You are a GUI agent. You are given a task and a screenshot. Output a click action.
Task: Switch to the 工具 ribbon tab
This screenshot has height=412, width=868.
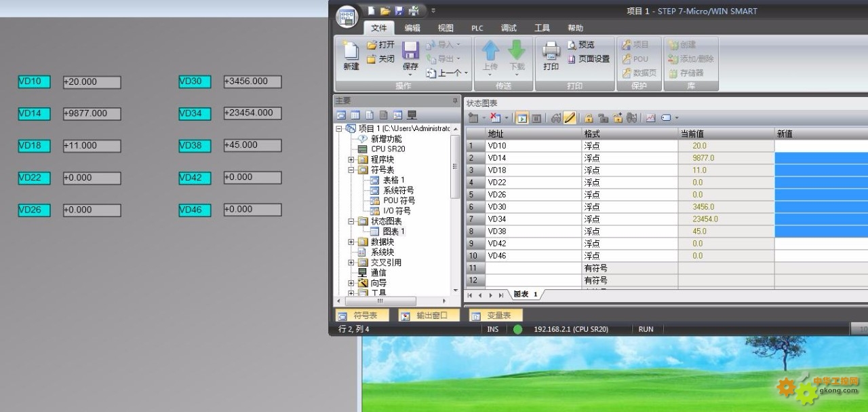click(x=542, y=28)
